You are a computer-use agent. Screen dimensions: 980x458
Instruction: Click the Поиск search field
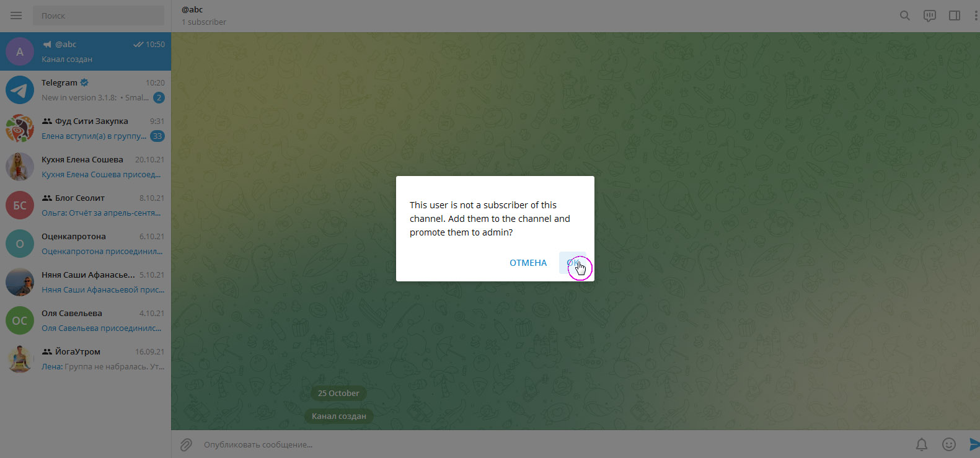(99, 15)
